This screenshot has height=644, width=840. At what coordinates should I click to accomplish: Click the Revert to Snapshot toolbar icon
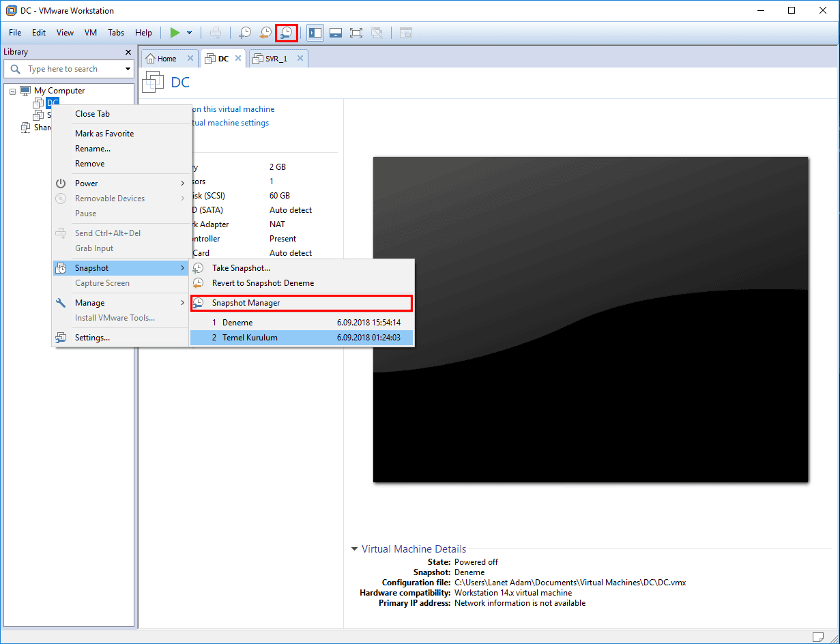(x=265, y=32)
